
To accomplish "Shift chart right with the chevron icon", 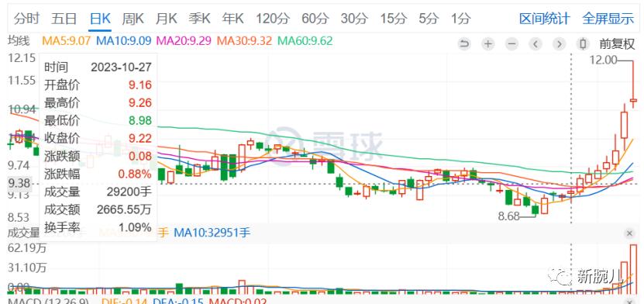I will [x=559, y=43].
